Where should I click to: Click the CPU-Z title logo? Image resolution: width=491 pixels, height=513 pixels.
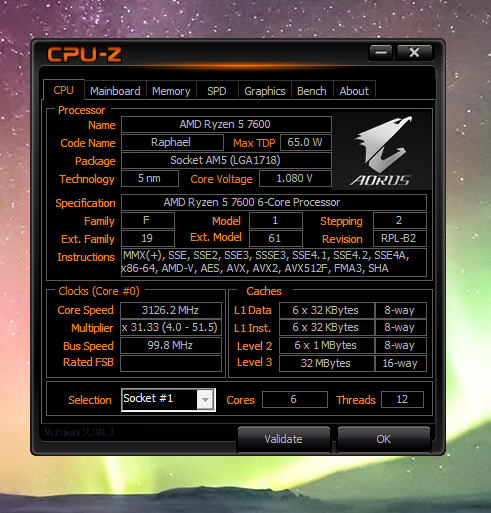point(84,54)
